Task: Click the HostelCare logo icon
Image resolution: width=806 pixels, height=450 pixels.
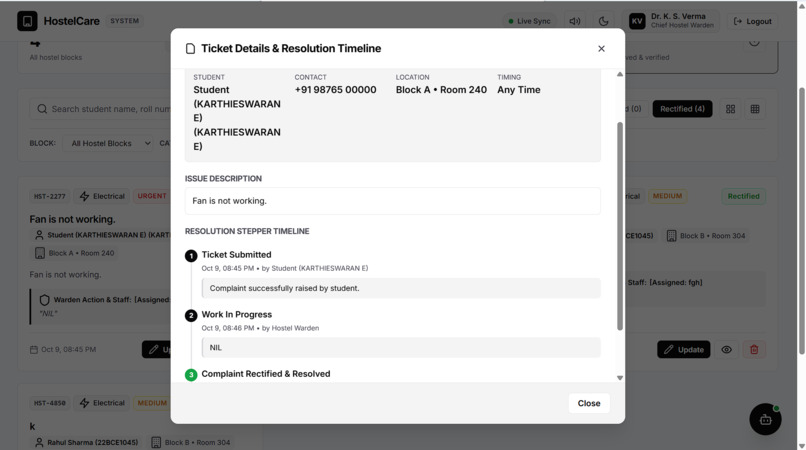Action: tap(27, 21)
